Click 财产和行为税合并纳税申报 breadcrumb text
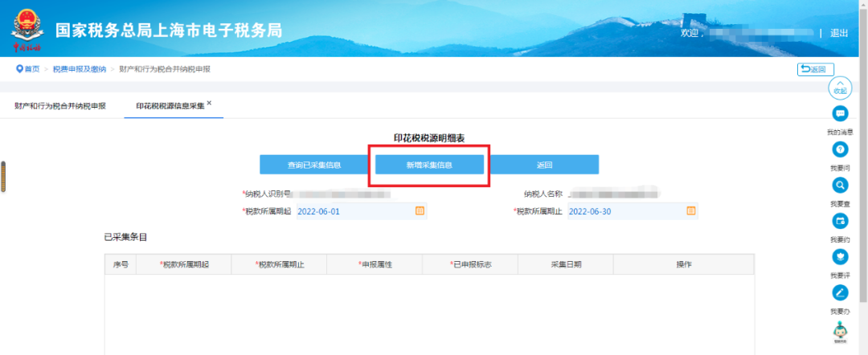 (x=165, y=69)
